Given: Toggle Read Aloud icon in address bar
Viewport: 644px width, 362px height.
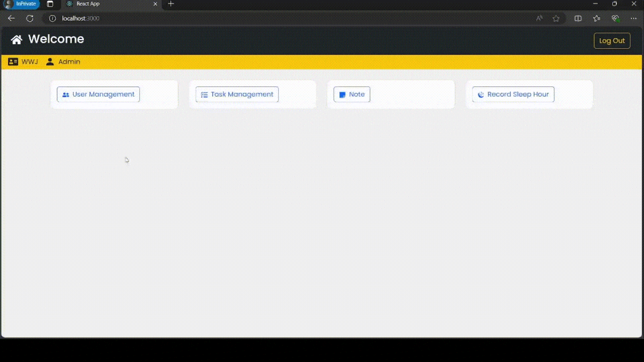Looking at the screenshot, I should [x=539, y=18].
